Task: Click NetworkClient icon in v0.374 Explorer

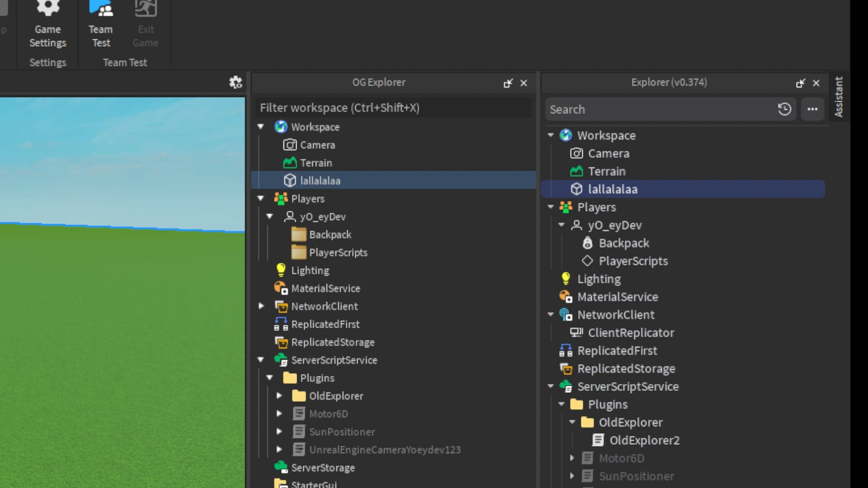Action: tap(566, 314)
